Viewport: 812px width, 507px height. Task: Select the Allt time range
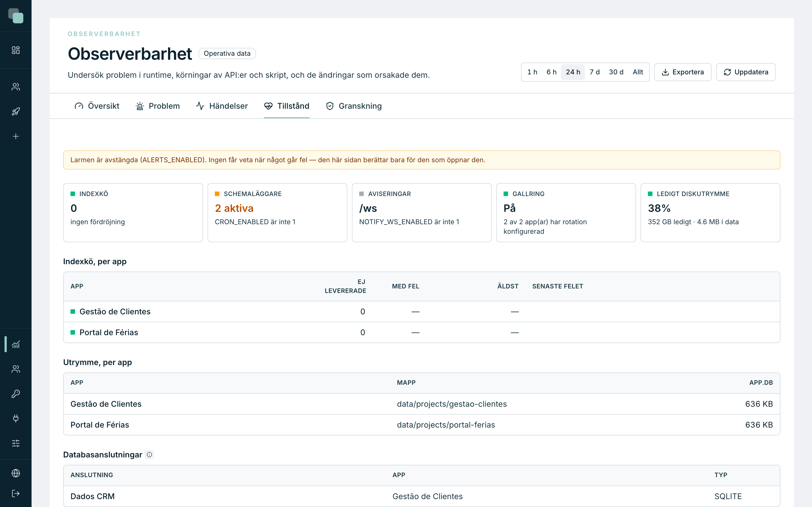(x=638, y=72)
